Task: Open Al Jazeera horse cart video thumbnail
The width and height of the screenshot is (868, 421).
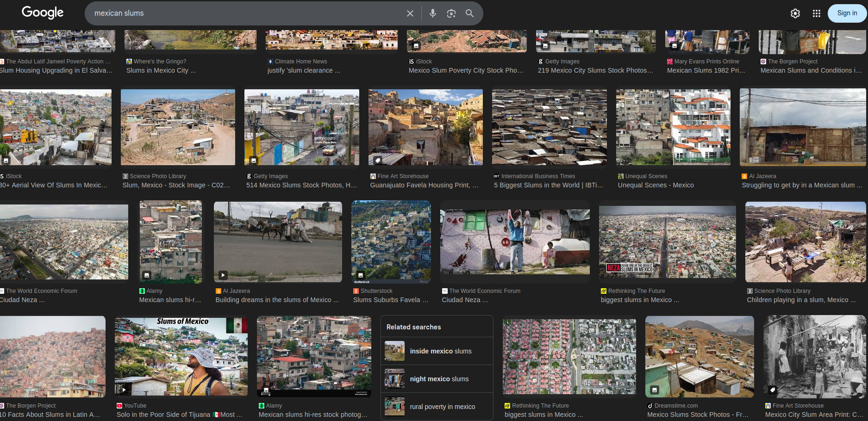Action: 278,241
